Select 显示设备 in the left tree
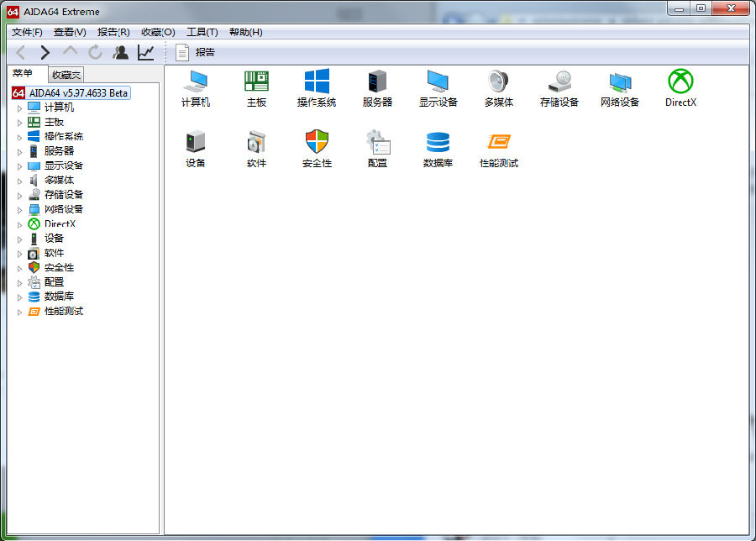Image resolution: width=756 pixels, height=541 pixels. 64,165
